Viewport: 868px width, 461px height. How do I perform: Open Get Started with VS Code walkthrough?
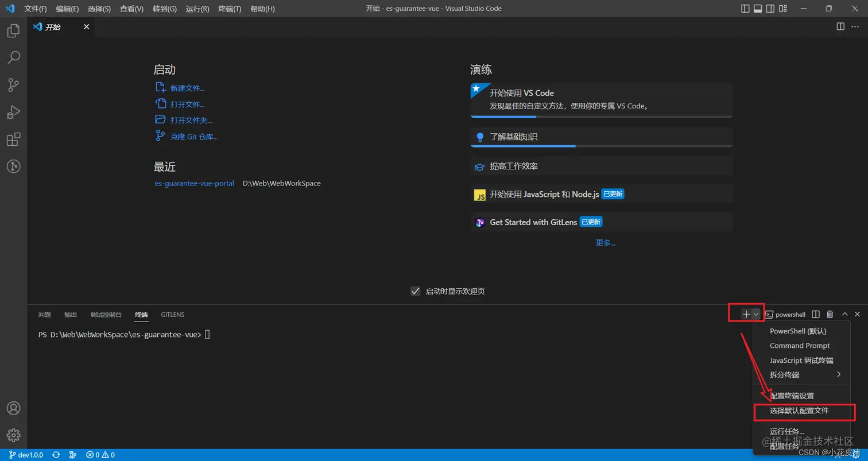(602, 100)
